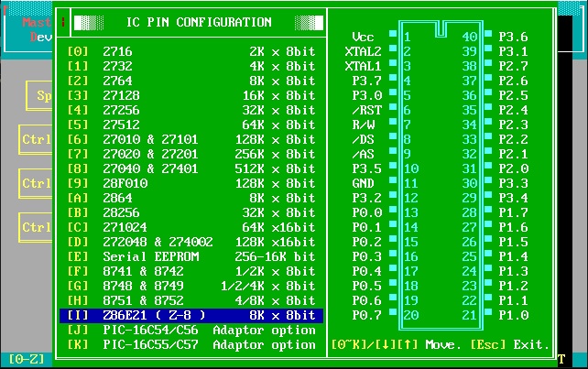Choose the 27512 64K x 8bit device
The image size is (588, 369).
click(x=191, y=125)
